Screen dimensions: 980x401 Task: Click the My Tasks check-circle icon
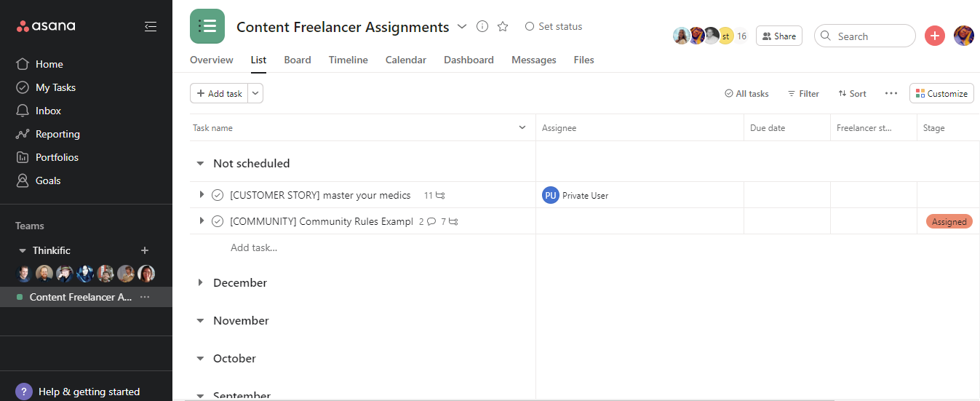pyautogui.click(x=23, y=87)
